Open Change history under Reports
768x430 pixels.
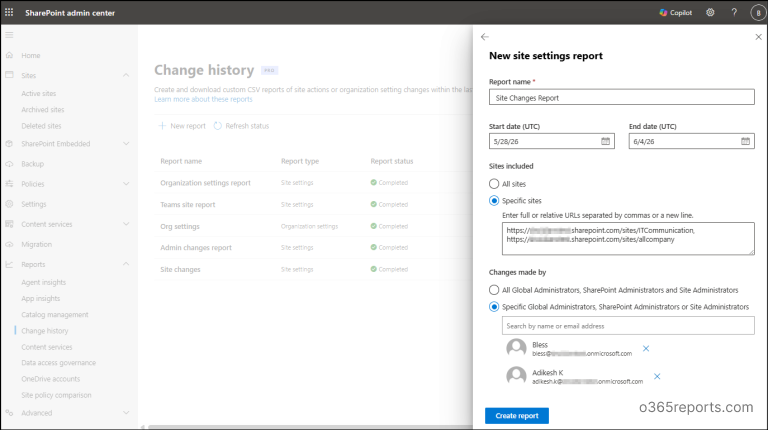tap(45, 331)
